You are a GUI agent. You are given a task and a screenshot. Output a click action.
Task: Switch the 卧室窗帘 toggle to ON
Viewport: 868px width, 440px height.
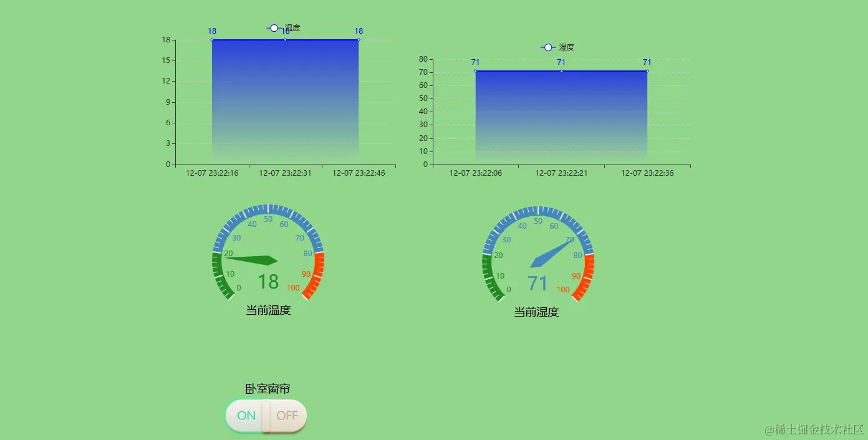pyautogui.click(x=246, y=416)
